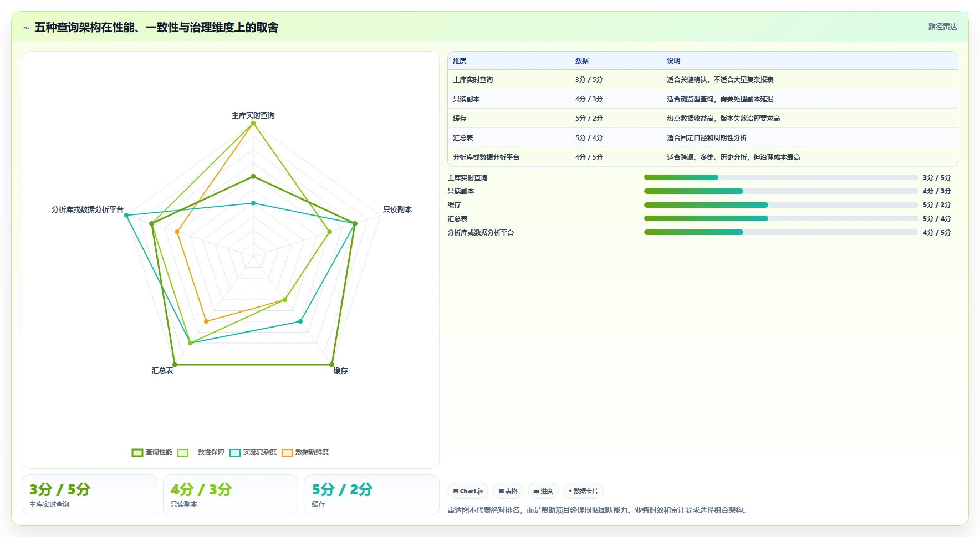980x537 pixels.
Task: Click the 3分 / 5分 table cell
Action: click(x=589, y=80)
